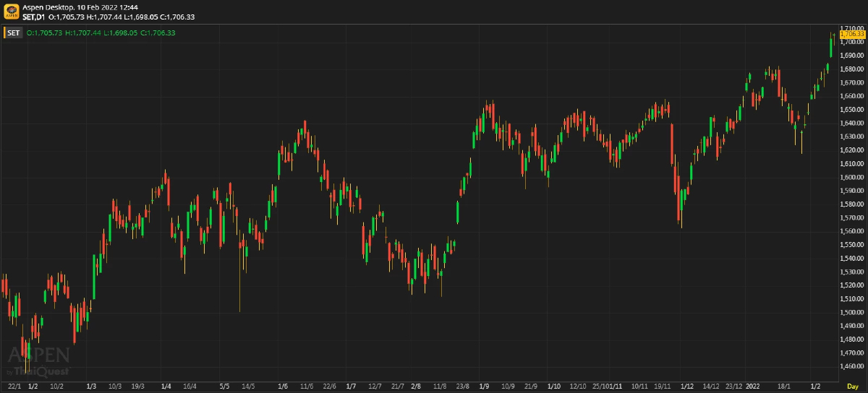Image resolution: width=868 pixels, height=393 pixels.
Task: Click the 18/1 date on the time axis
Action: pos(784,386)
